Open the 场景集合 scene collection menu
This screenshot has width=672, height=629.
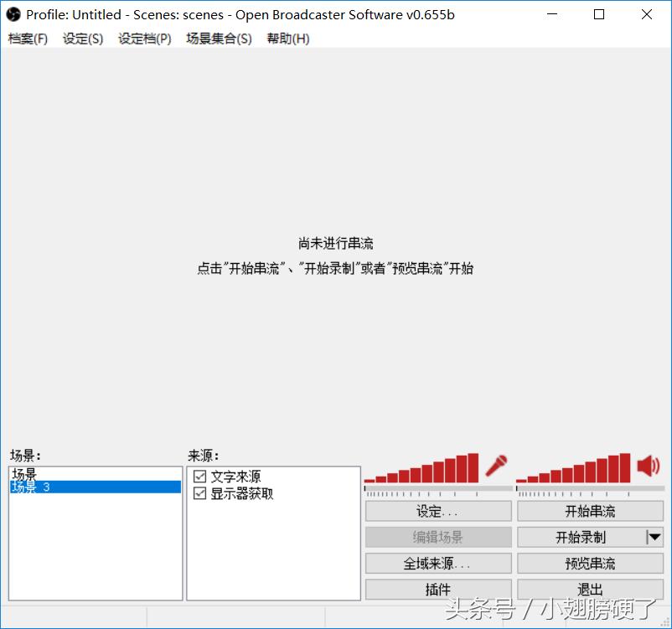tap(218, 39)
